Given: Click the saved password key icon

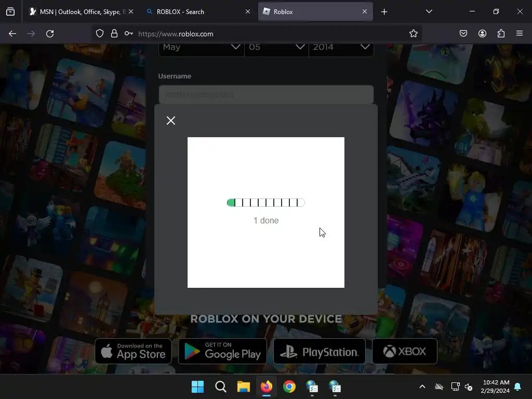Looking at the screenshot, I should [129, 34].
